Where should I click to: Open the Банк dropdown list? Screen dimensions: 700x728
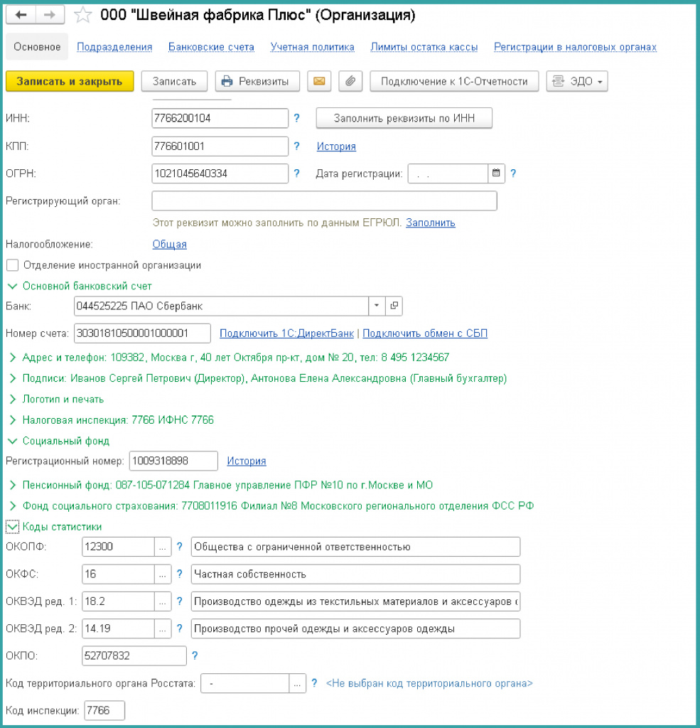pyautogui.click(x=377, y=306)
